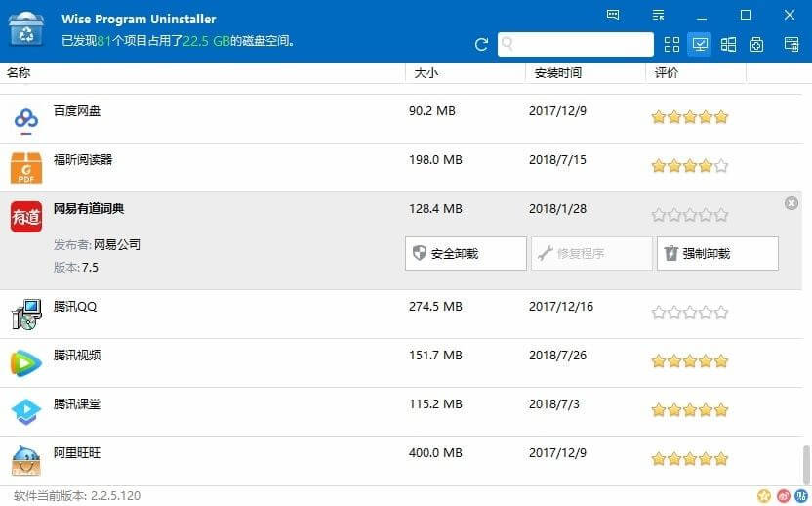Open the Weibo share icon in status bar
The width and height of the screenshot is (812, 506).
coord(782,496)
